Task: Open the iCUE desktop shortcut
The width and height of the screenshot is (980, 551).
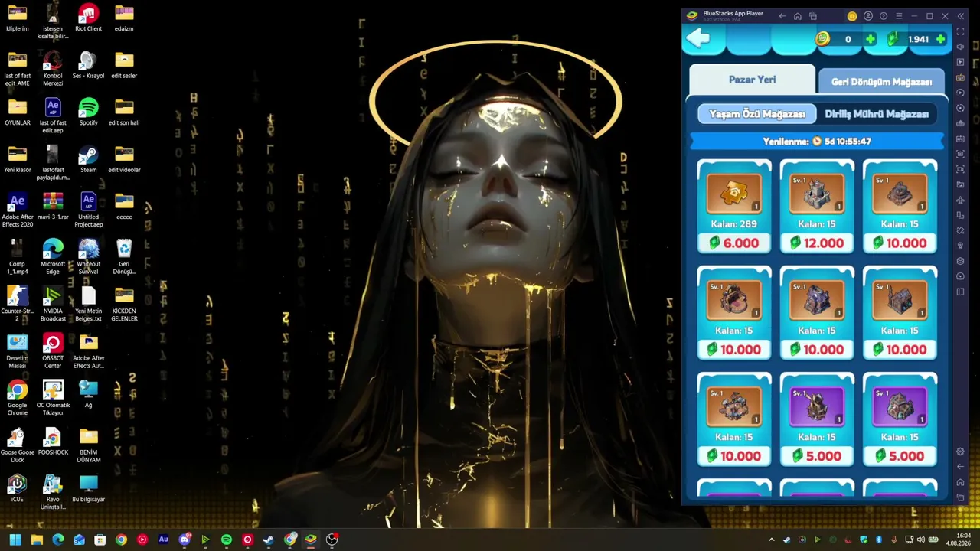Action: 17,488
